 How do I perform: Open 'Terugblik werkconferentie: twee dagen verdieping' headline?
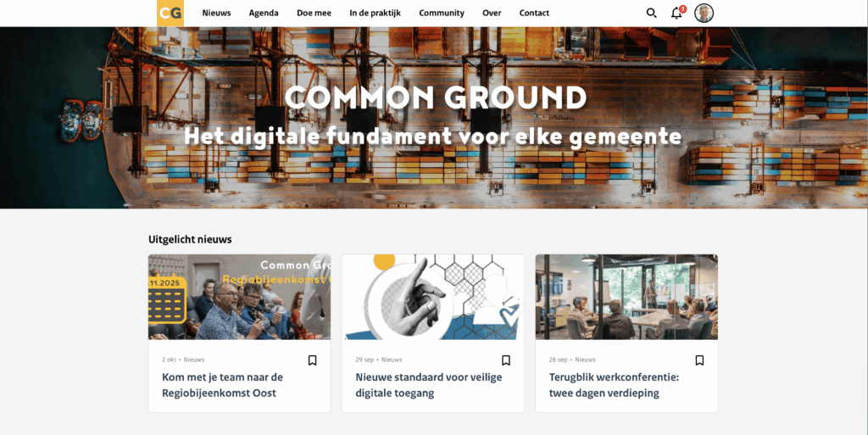(614, 385)
